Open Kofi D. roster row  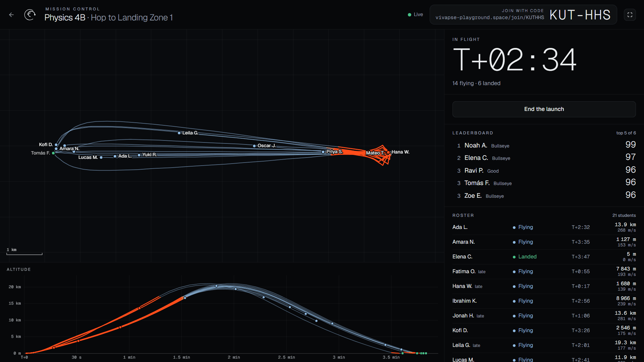[544, 330]
